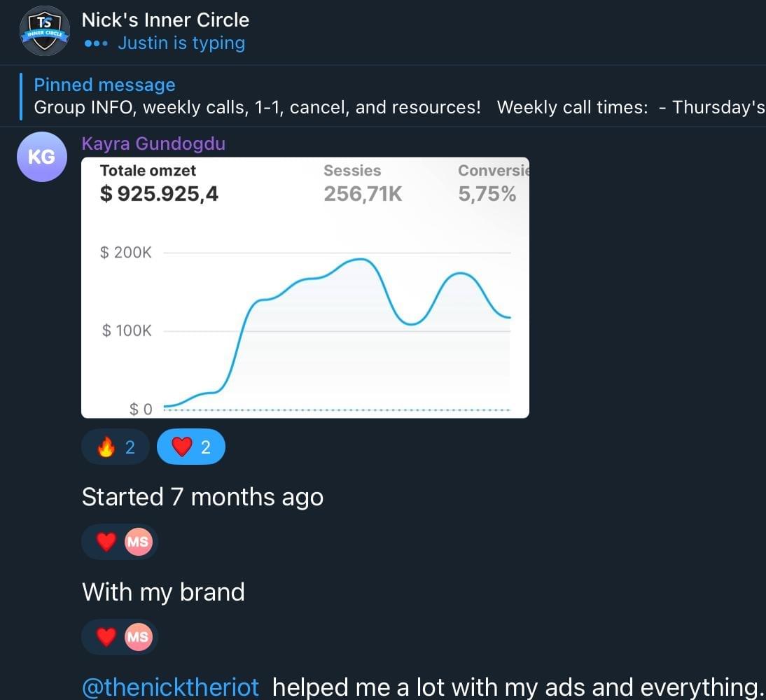Click the typing dots indicator icon
This screenshot has width=766, height=700.
point(95,43)
